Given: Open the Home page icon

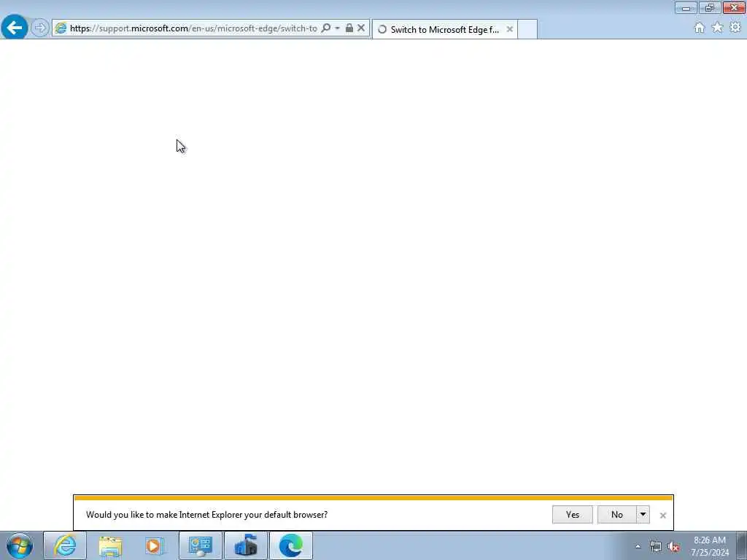Looking at the screenshot, I should click(699, 28).
